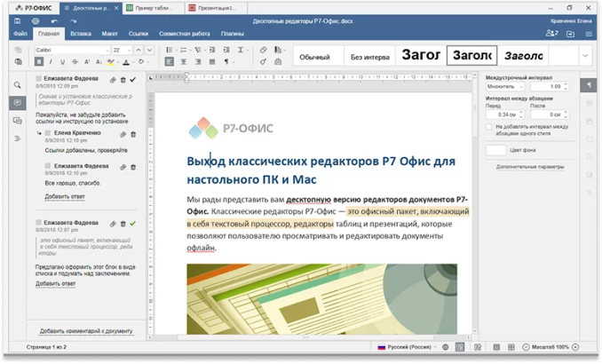Justify the paragraph text
602x364 pixels.
coord(212,62)
